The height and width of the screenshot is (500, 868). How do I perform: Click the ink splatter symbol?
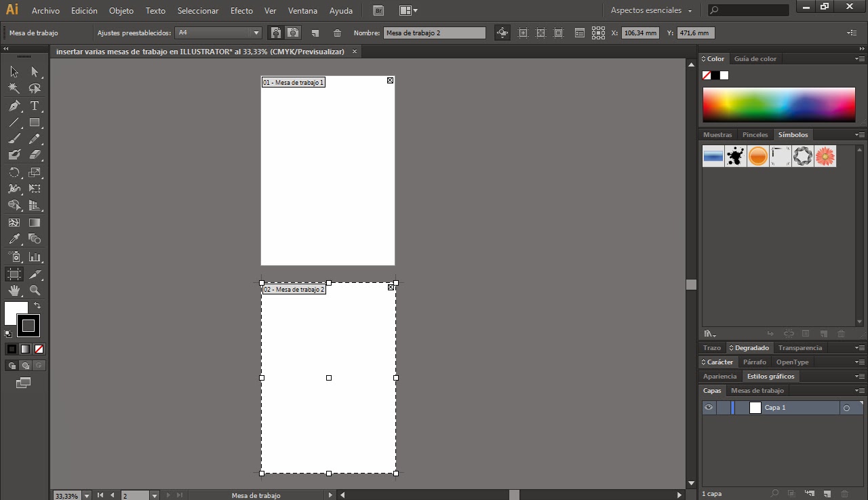[736, 156]
